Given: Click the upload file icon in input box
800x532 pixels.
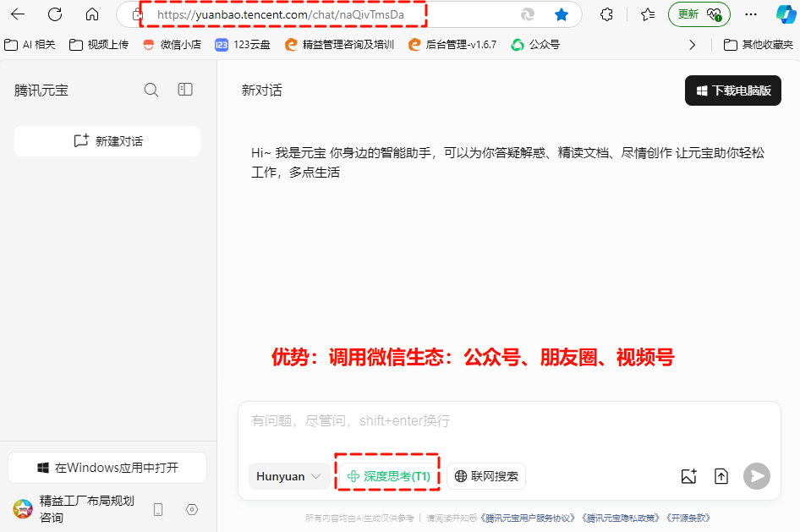Looking at the screenshot, I should (721, 476).
